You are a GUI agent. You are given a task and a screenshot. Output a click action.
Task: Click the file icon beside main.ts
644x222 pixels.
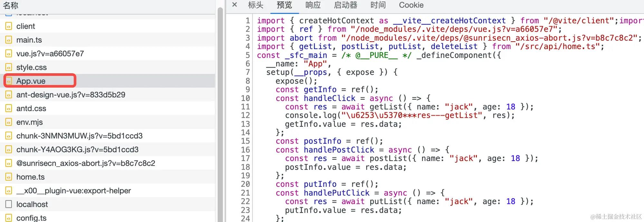[9, 40]
